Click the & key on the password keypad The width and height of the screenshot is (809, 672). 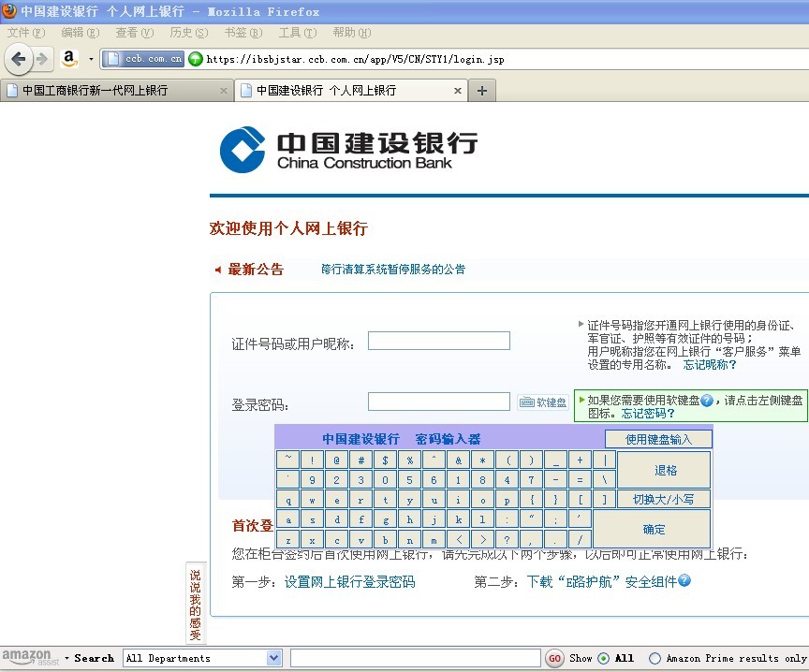(x=458, y=460)
